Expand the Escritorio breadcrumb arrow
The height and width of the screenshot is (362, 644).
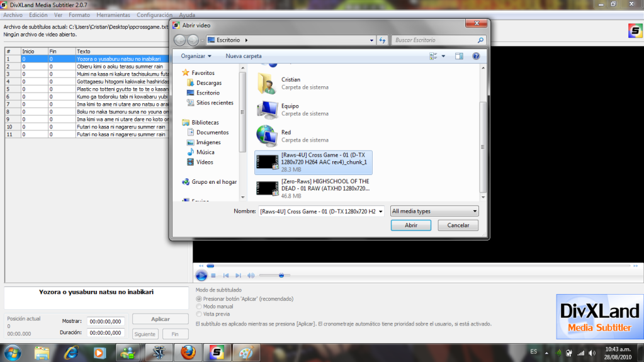point(246,40)
